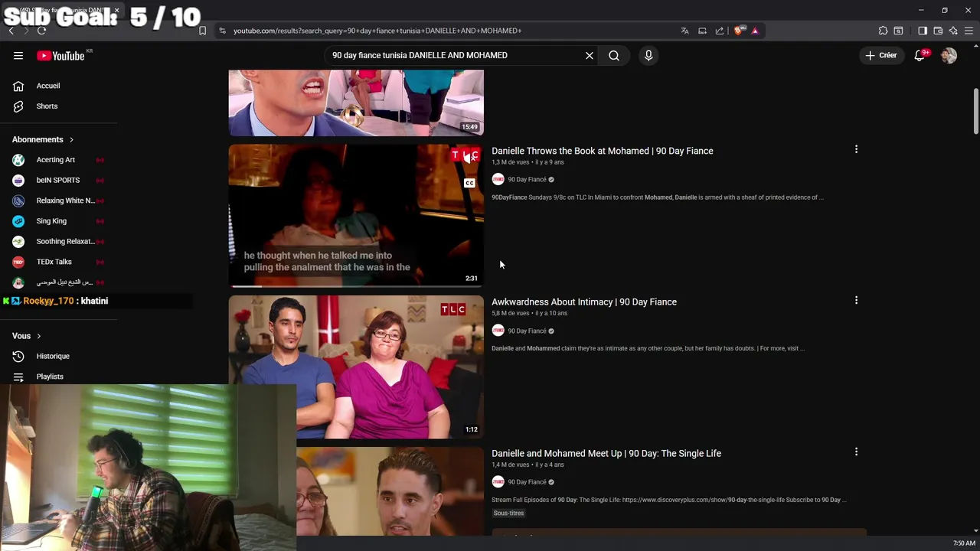Open the Brave Wallet icon
The image size is (980, 551).
[x=938, y=31]
